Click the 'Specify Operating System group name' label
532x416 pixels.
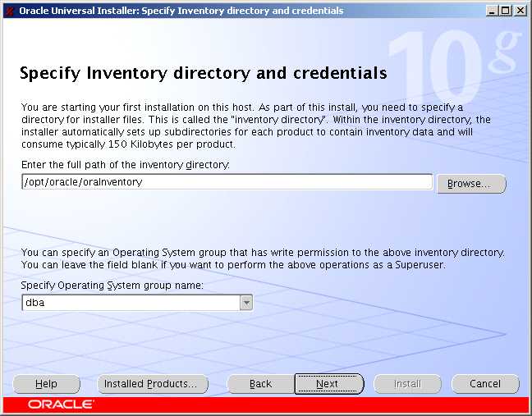click(x=112, y=286)
